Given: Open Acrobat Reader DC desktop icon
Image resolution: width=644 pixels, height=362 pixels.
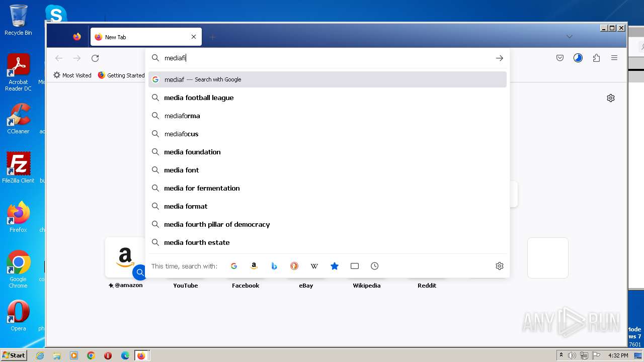Looking at the screenshot, I should 18,72.
